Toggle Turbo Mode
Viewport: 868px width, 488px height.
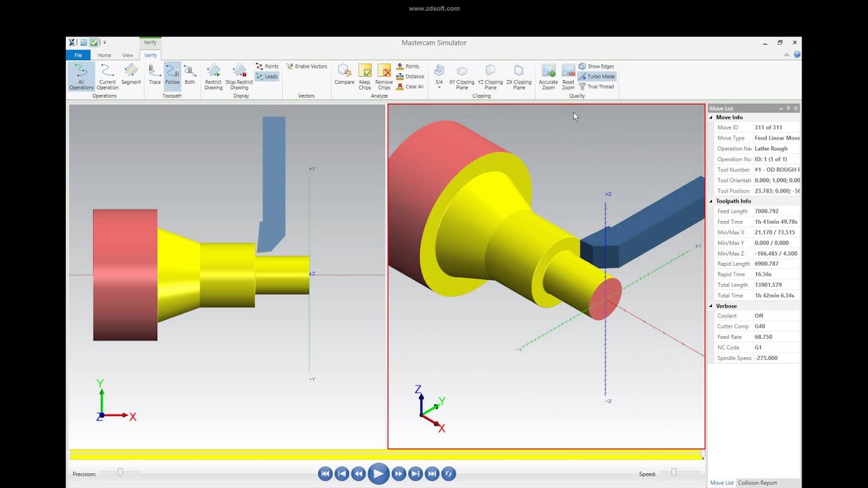597,77
